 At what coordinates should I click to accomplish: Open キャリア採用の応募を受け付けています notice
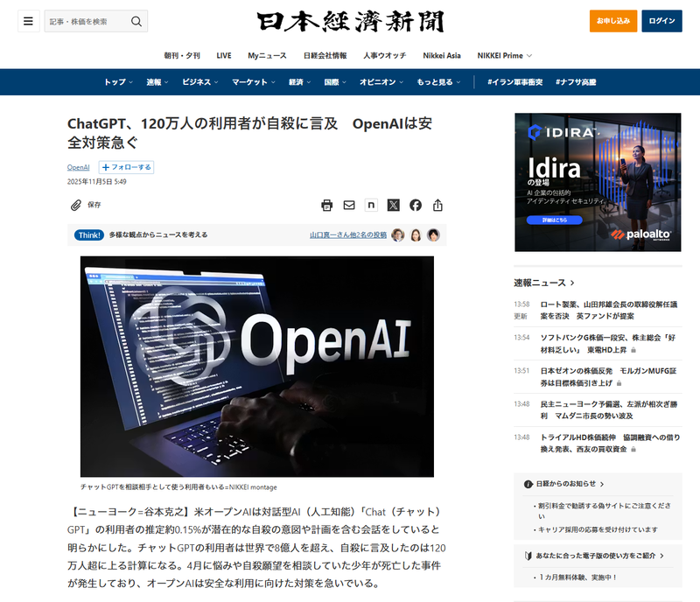[598, 529]
